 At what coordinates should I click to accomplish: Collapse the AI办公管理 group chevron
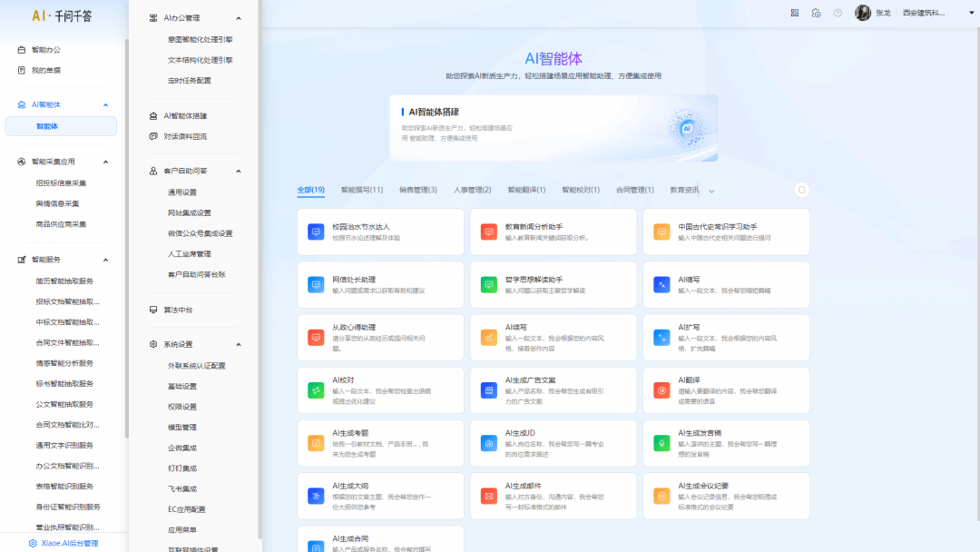click(x=239, y=19)
